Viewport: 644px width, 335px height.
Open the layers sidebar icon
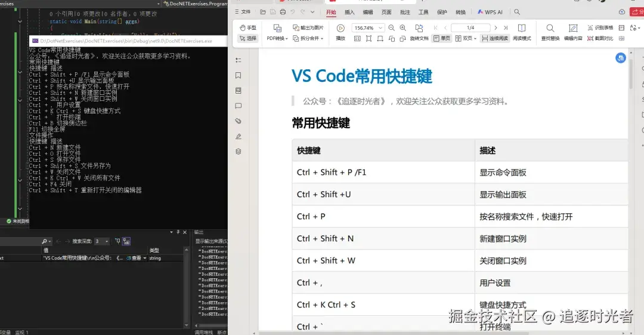tap(238, 152)
